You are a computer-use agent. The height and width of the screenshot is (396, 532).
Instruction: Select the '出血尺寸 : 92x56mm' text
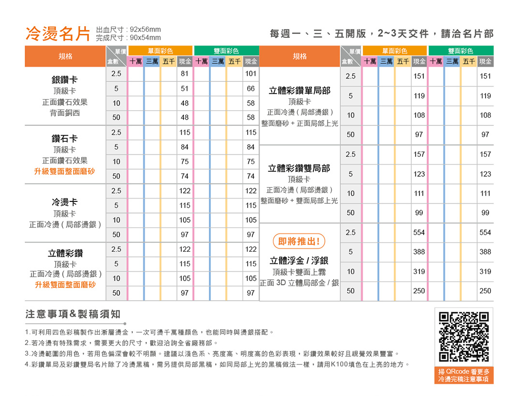[x=128, y=30]
